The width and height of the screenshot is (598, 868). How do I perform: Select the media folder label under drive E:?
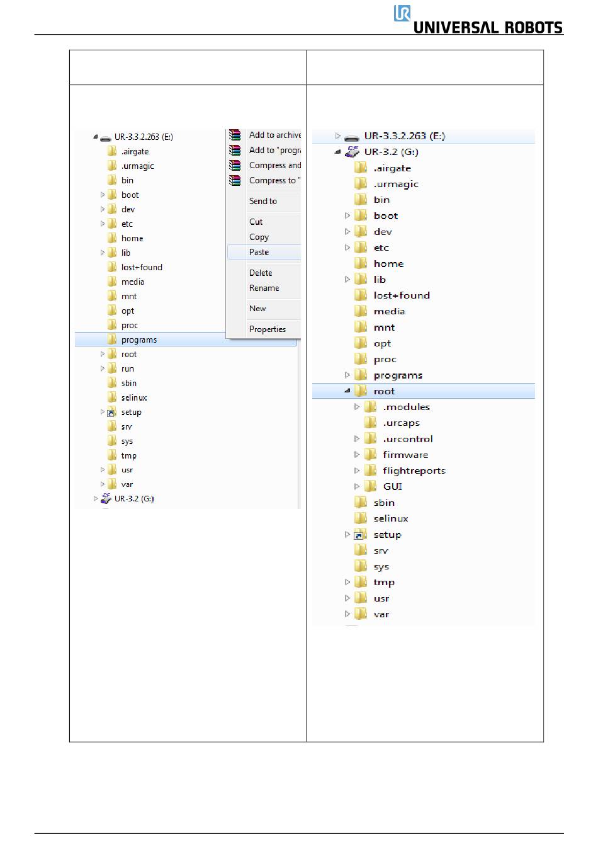(x=133, y=282)
